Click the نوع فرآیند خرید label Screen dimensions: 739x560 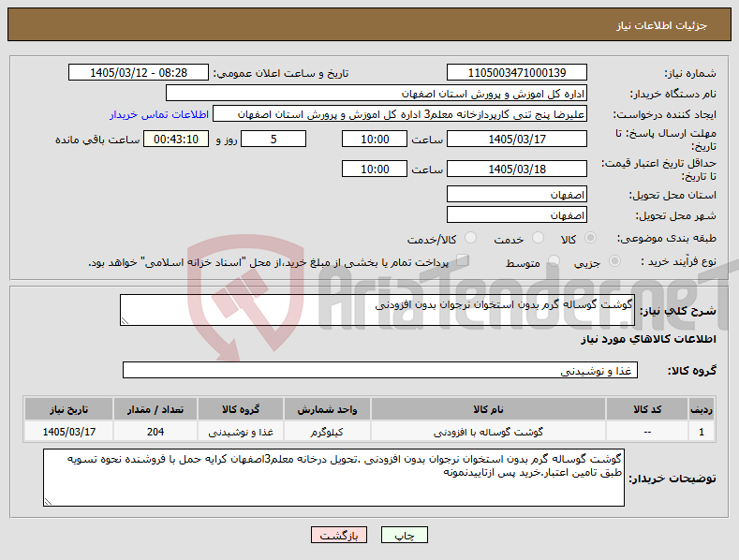[x=679, y=261]
